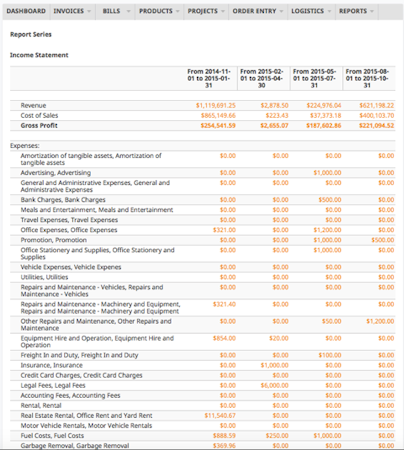404x450 pixels.
Task: Expand the Invoices dropdown arrow
Action: pyautogui.click(x=89, y=11)
